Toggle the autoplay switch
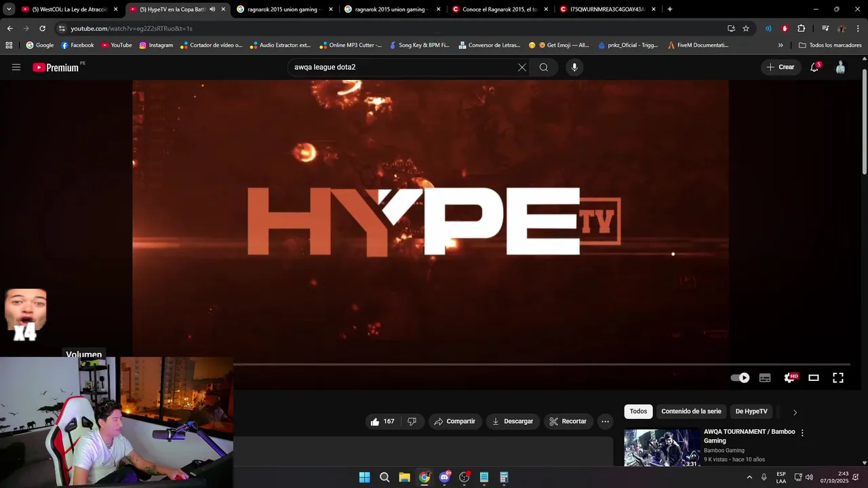 tap(740, 378)
